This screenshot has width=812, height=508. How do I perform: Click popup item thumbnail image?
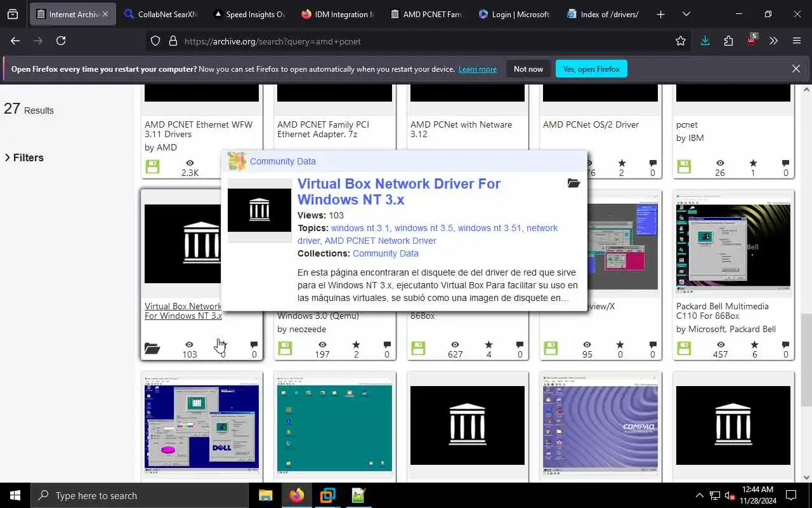point(259,210)
